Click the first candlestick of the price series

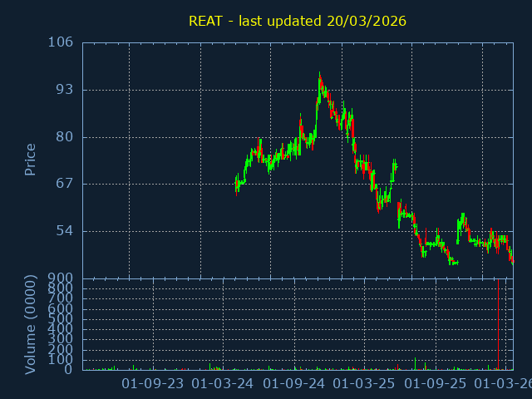point(236,183)
